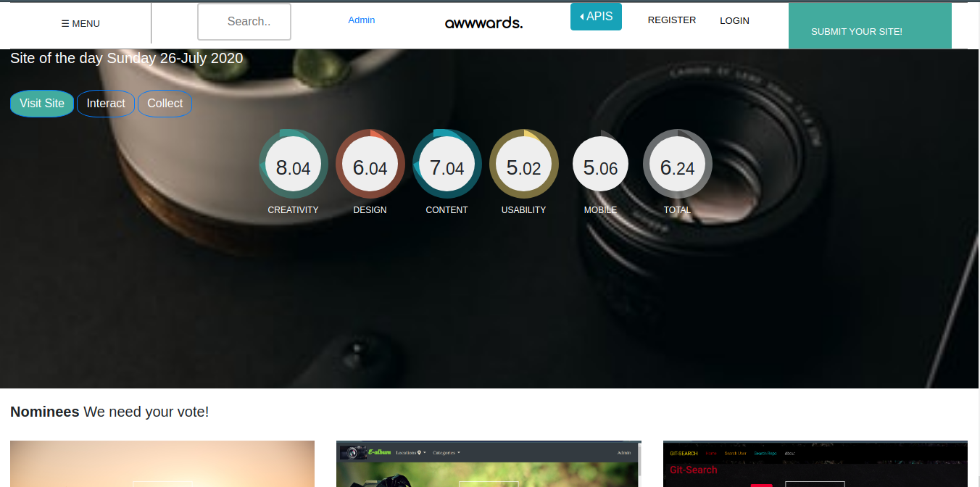Screen dimensions: 980x487
Task: Select the Interact button
Action: 106,104
